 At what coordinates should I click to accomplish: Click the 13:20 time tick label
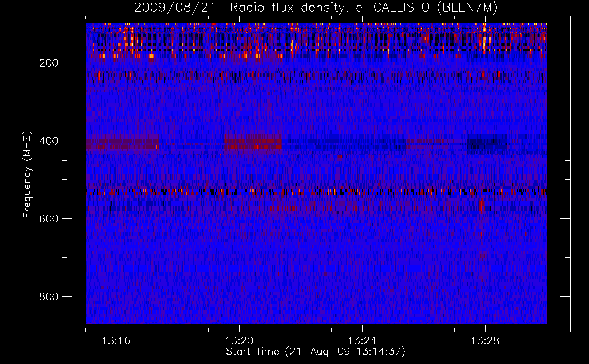point(239,341)
